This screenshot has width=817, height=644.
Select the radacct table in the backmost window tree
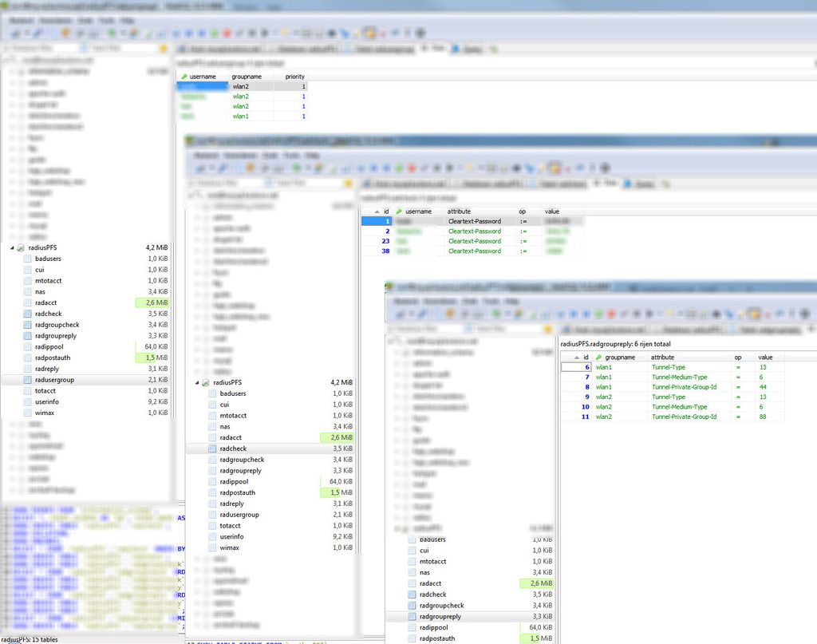[45, 302]
